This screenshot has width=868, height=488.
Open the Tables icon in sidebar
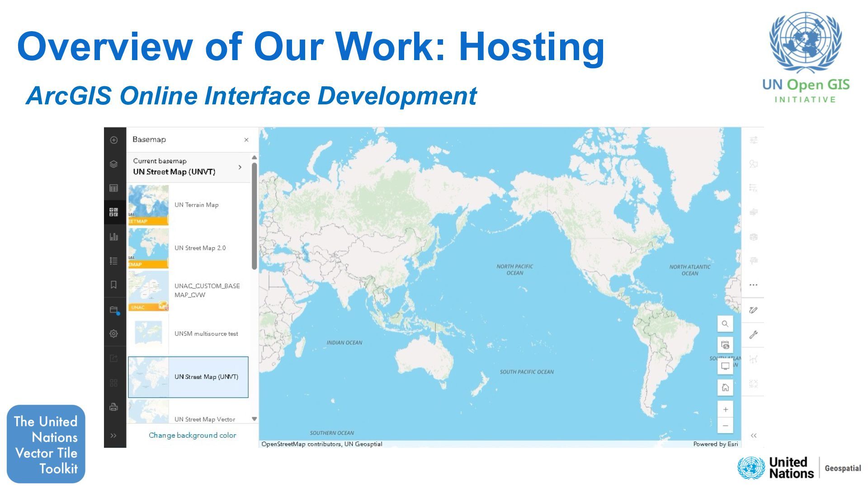click(114, 188)
